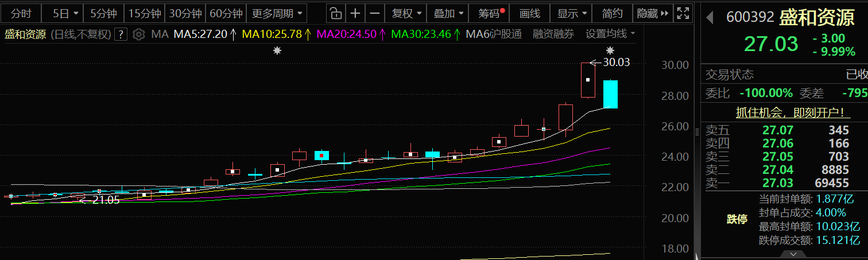
Task: Click the question mark help icon
Action: 121,34
